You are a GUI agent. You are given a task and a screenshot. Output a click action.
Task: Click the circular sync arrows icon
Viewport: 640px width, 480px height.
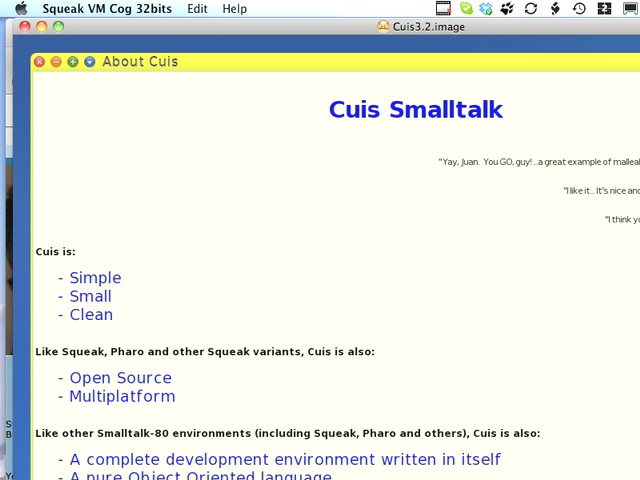click(531, 8)
